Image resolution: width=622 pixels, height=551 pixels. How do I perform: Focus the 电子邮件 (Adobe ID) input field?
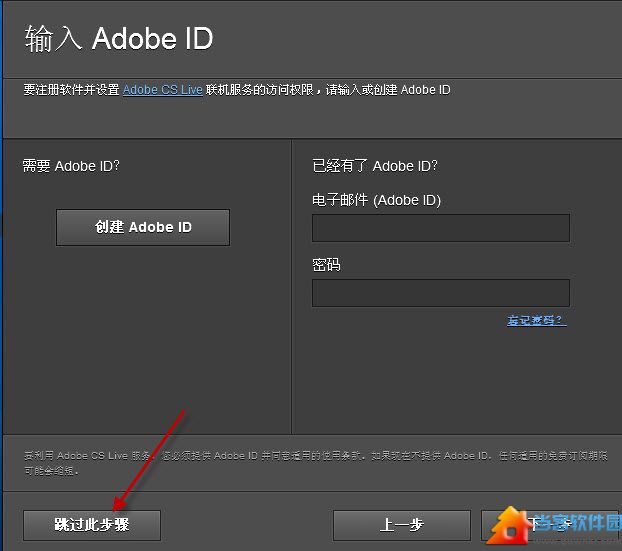pos(440,228)
